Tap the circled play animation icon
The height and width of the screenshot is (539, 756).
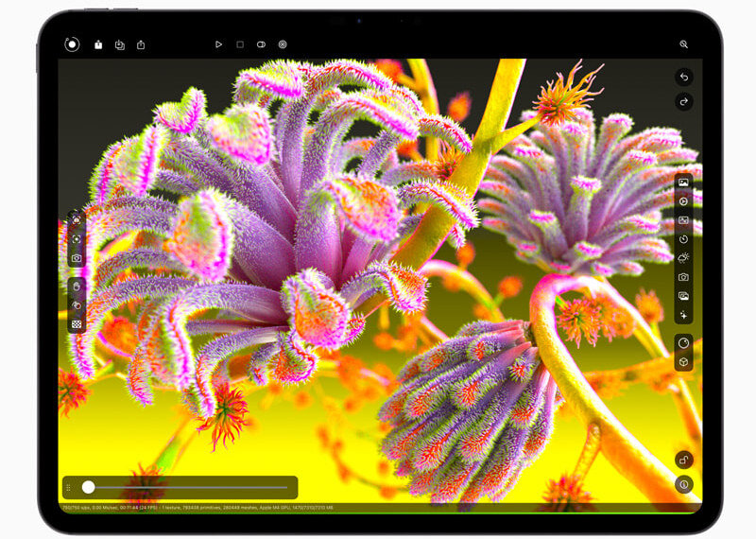click(683, 201)
